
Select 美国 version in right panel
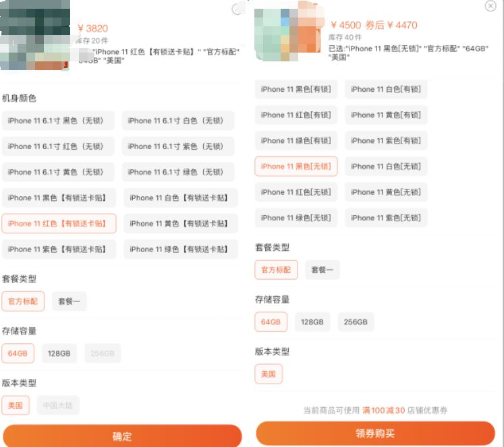coord(269,374)
